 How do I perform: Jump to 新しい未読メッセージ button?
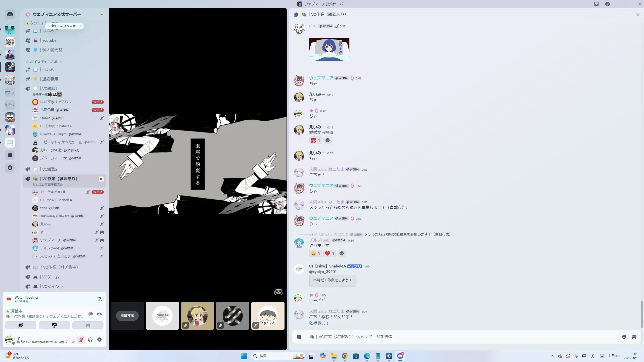pyautogui.click(x=65, y=26)
